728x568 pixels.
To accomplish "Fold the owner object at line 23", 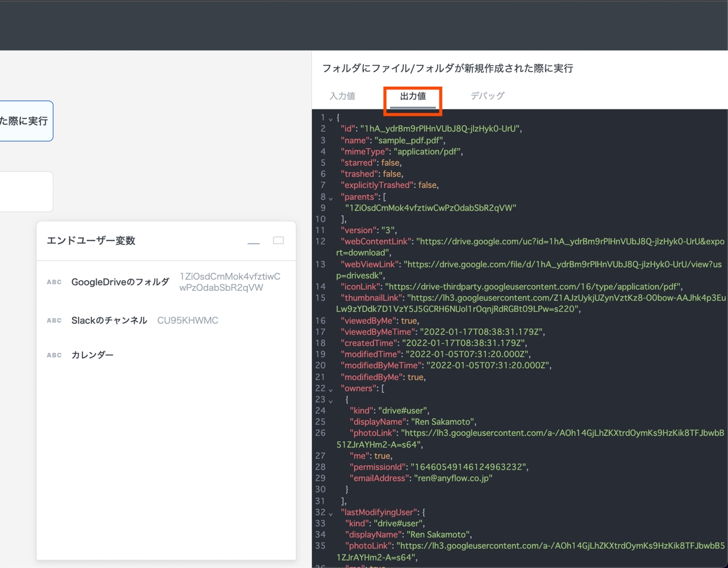I will pyautogui.click(x=331, y=401).
